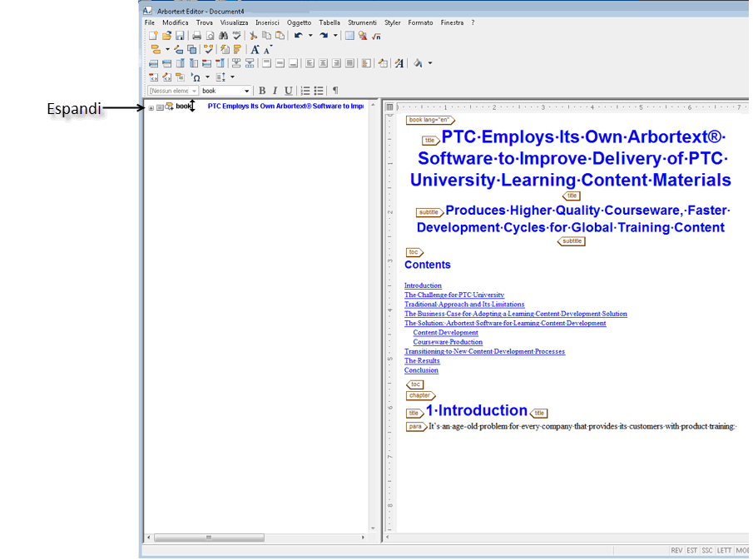Follow the Introduction contents link

point(423,285)
